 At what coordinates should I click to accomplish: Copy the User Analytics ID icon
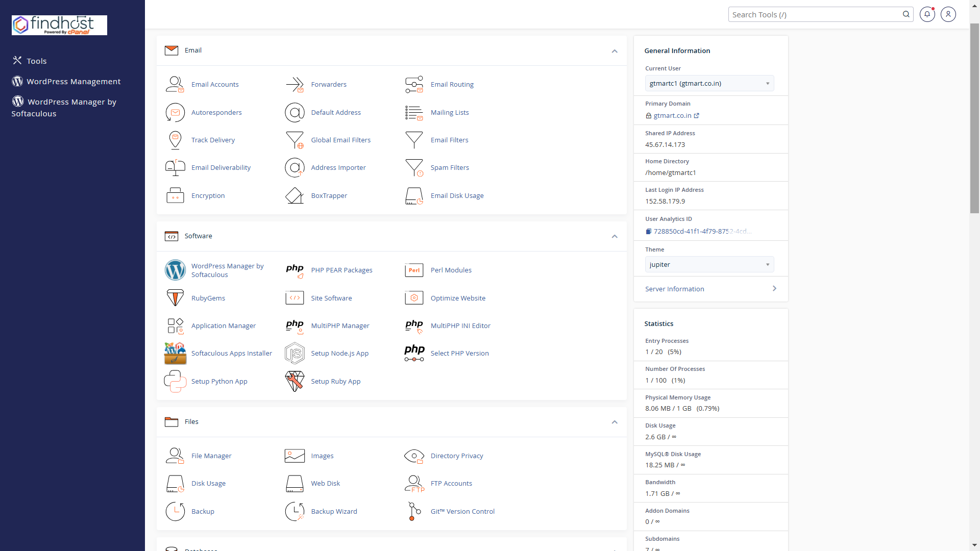coord(648,232)
